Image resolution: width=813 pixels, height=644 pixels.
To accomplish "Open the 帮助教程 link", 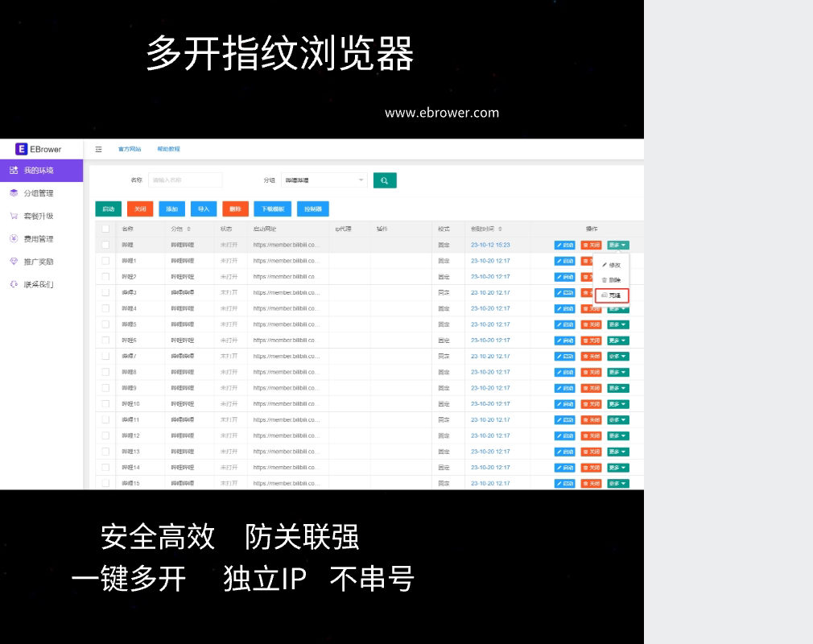I will pyautogui.click(x=168, y=150).
